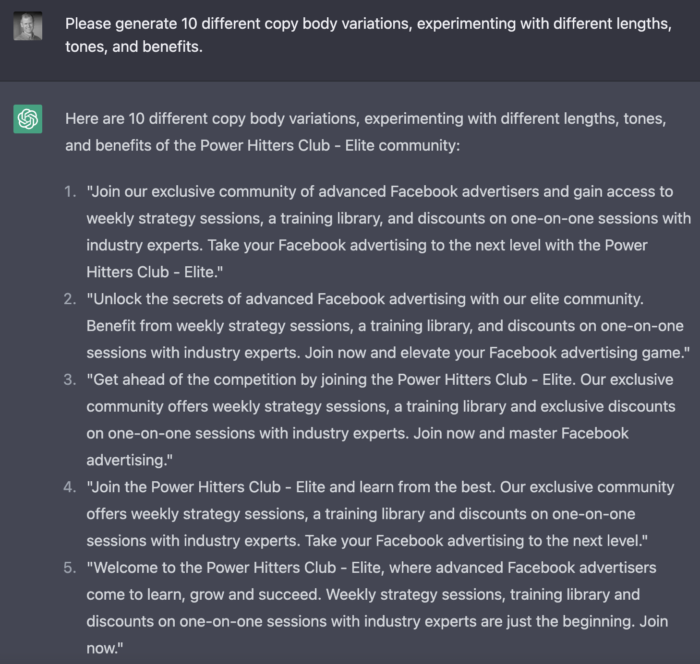This screenshot has width=700, height=664.
Task: Click the list number "4." marker
Action: click(70, 487)
